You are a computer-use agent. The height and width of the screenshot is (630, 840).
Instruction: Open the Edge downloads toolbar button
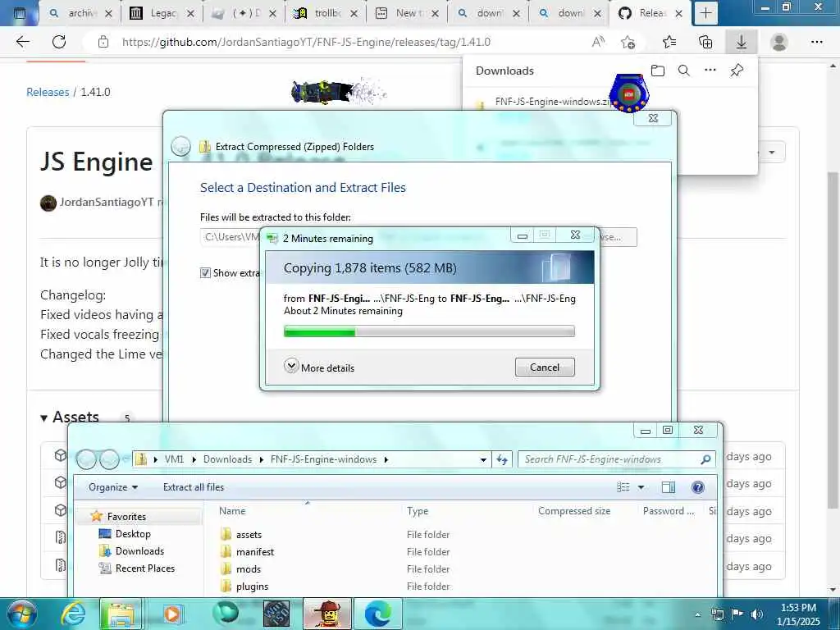[x=742, y=42]
